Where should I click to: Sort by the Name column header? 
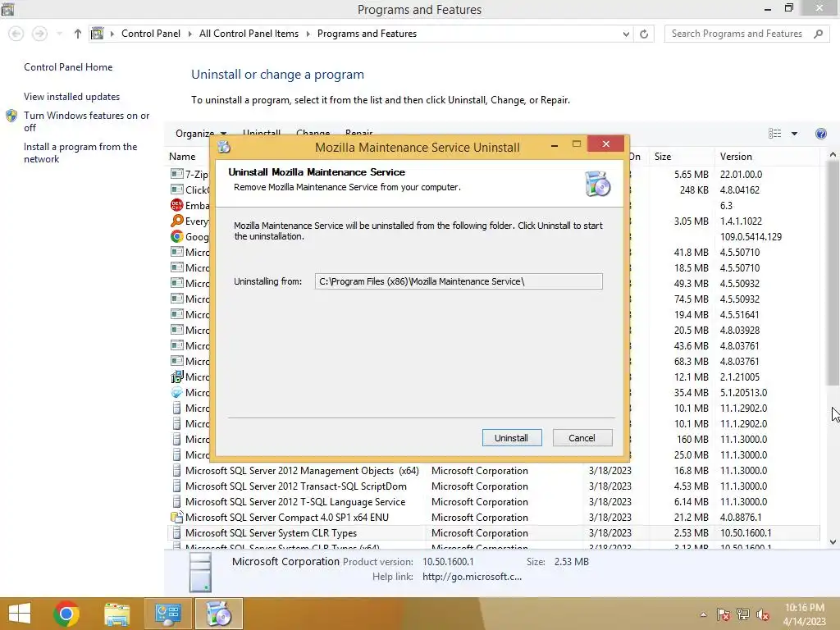point(182,157)
